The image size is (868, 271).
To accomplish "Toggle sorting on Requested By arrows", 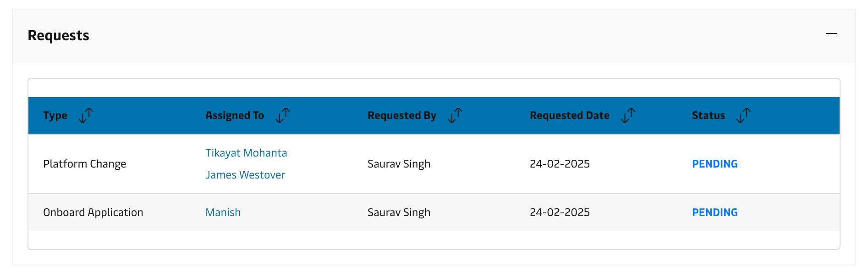I will tap(455, 115).
